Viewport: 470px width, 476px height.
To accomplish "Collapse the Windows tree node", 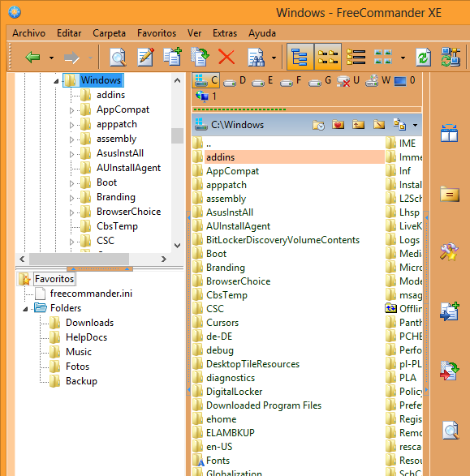I will click(x=56, y=81).
